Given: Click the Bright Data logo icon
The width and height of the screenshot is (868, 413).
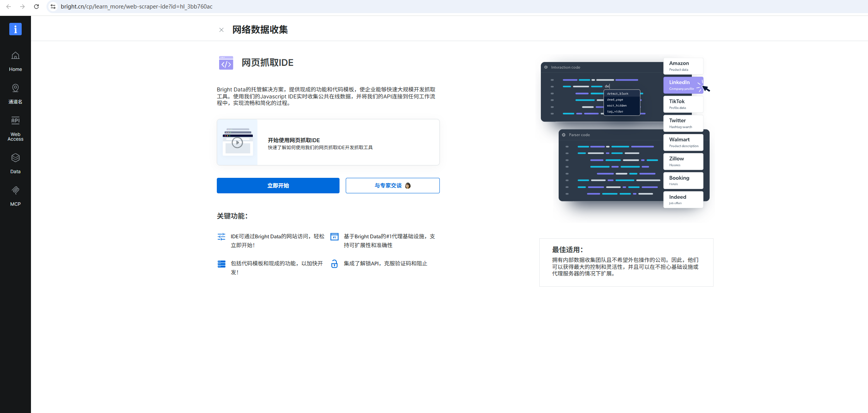Looking at the screenshot, I should tap(15, 29).
